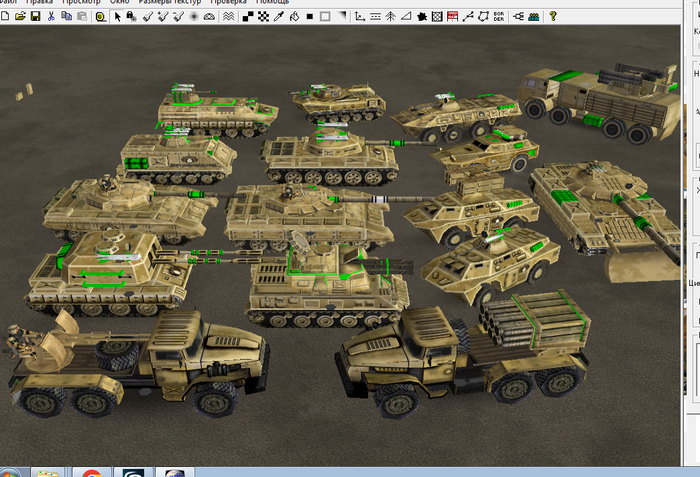Choose the polygon area tool
700x477 pixels.
[483, 17]
